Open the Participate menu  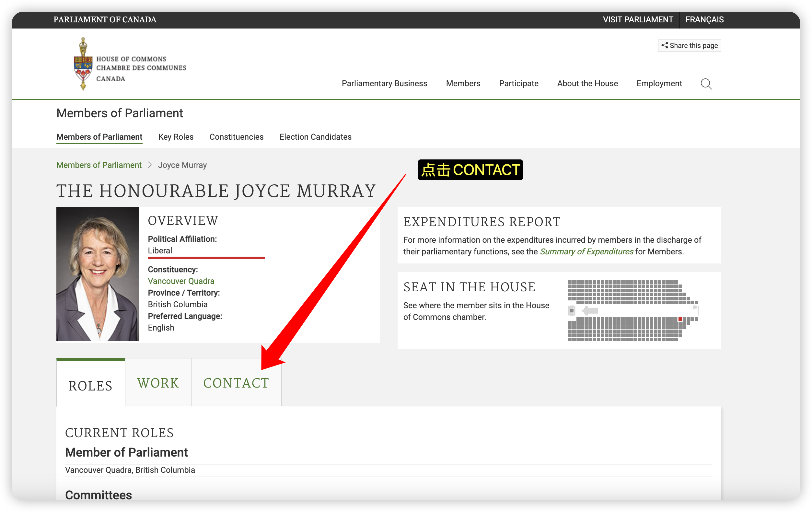[x=519, y=83]
